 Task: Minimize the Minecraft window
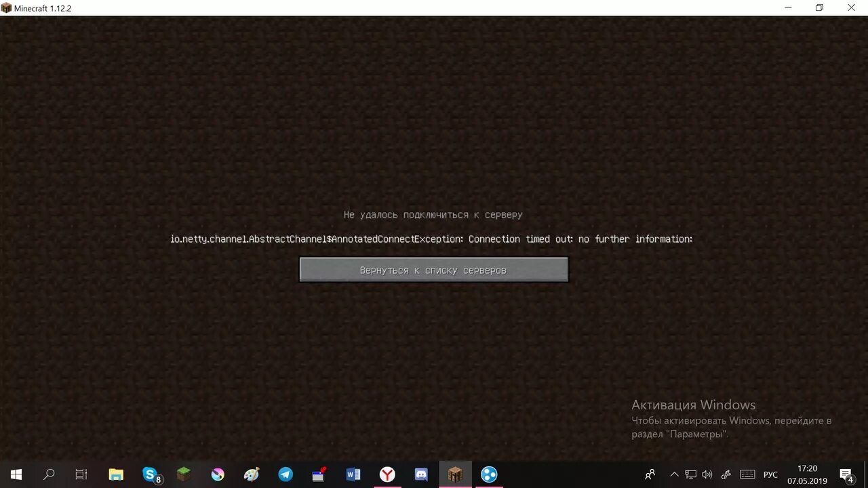tap(788, 8)
